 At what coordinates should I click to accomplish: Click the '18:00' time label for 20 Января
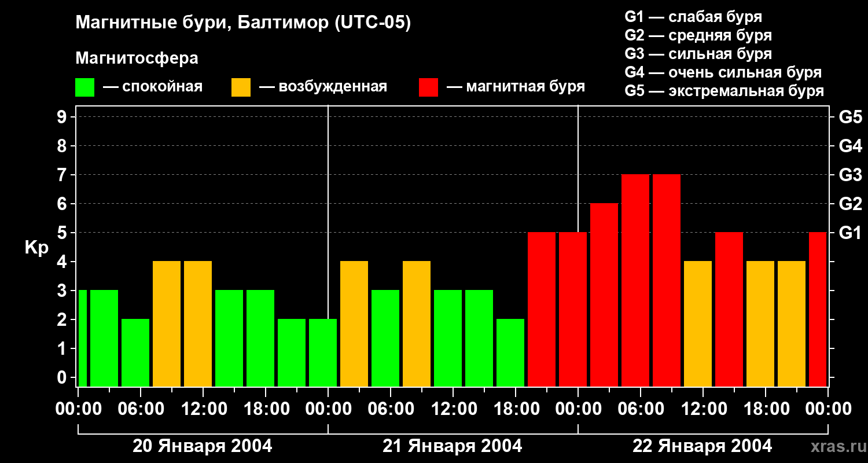point(266,409)
